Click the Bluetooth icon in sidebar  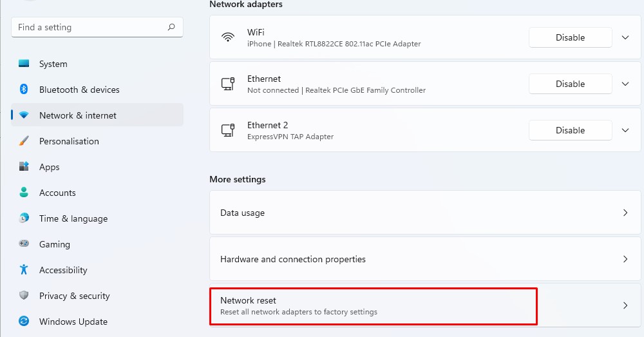coord(24,89)
